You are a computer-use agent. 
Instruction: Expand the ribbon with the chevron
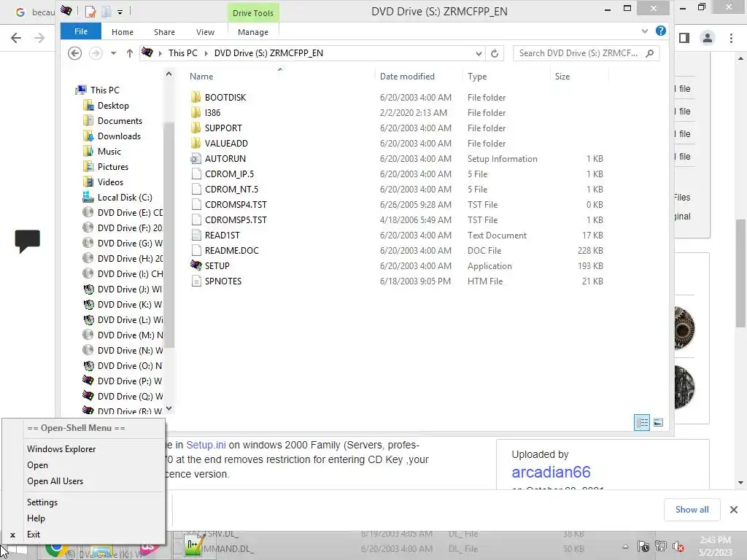pos(645,31)
